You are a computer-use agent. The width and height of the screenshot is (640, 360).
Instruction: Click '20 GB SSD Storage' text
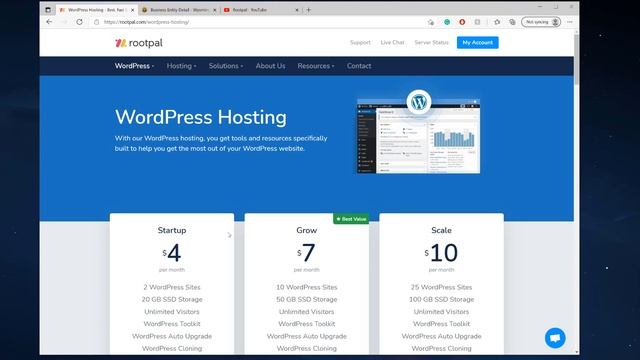(x=172, y=300)
